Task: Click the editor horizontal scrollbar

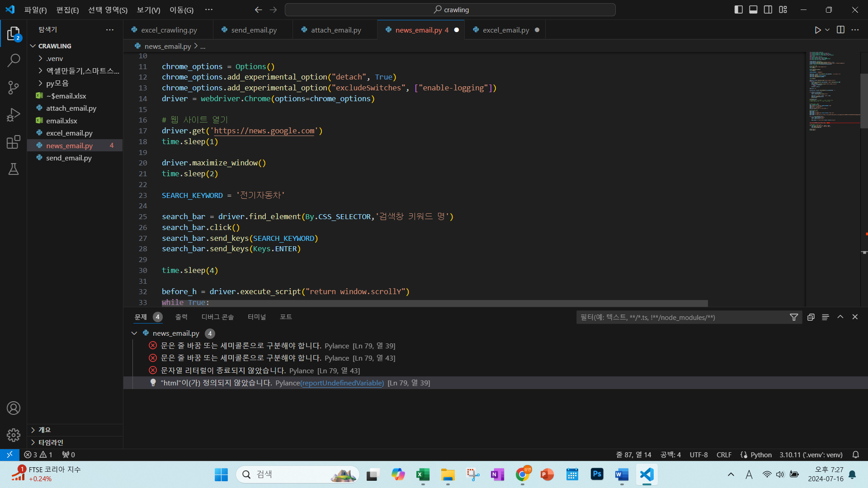Action: 435,303
